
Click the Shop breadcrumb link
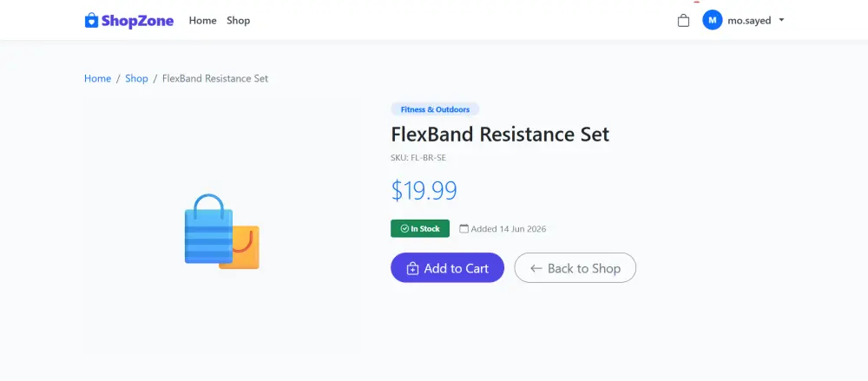[136, 79]
